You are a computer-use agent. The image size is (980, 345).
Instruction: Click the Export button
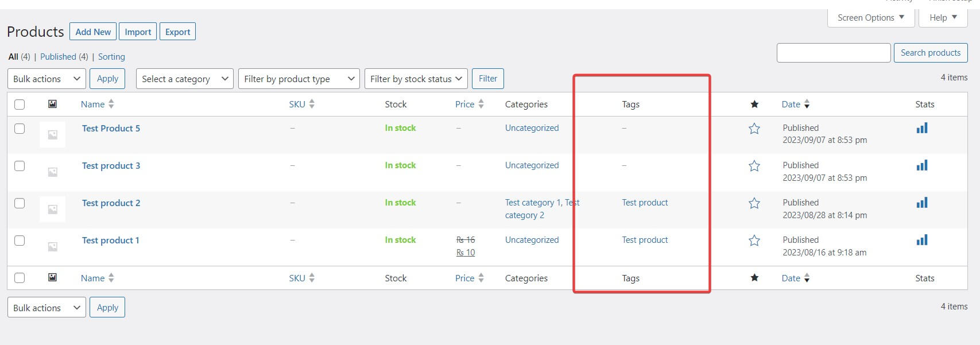tap(177, 32)
